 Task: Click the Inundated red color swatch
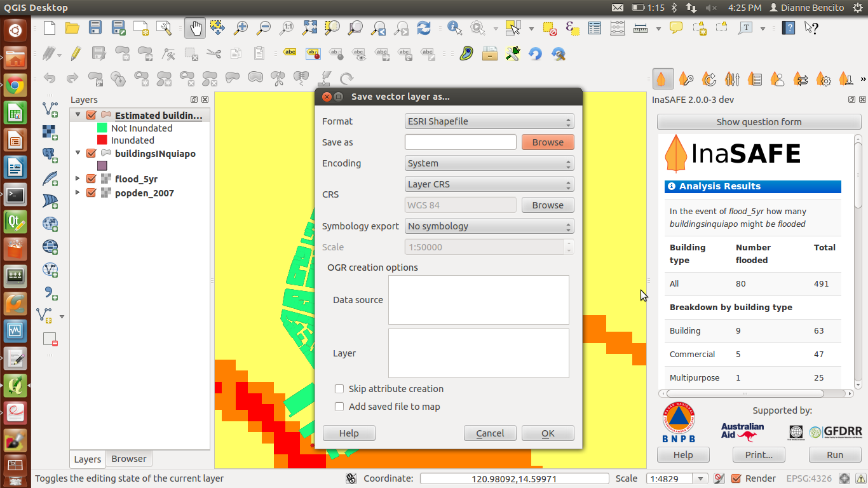[x=102, y=140]
